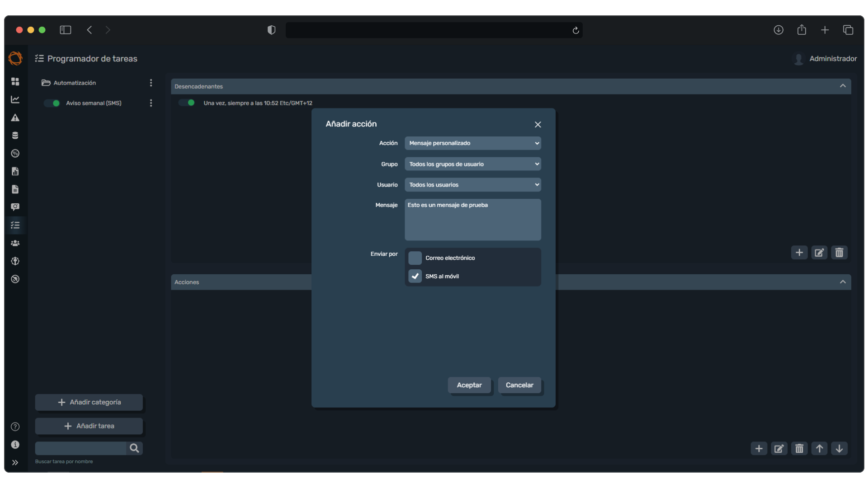Reload the page in browser
Viewport: 868px width, 488px height.
pos(576,30)
